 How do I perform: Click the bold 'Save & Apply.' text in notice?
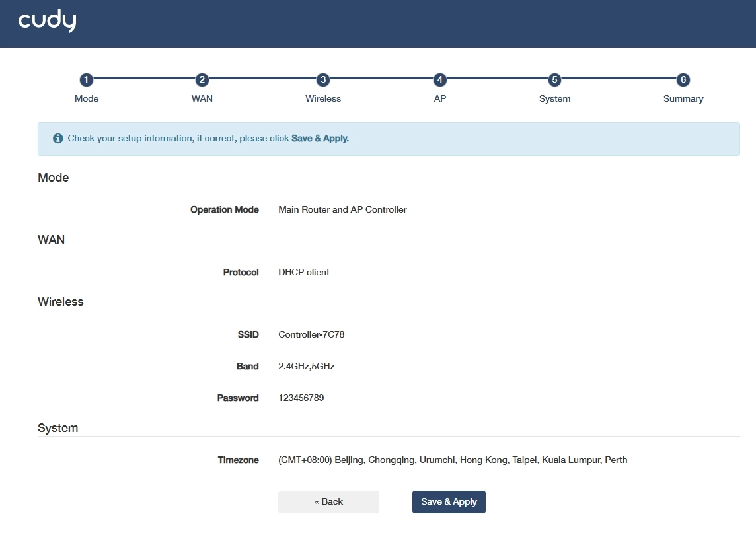tap(320, 138)
